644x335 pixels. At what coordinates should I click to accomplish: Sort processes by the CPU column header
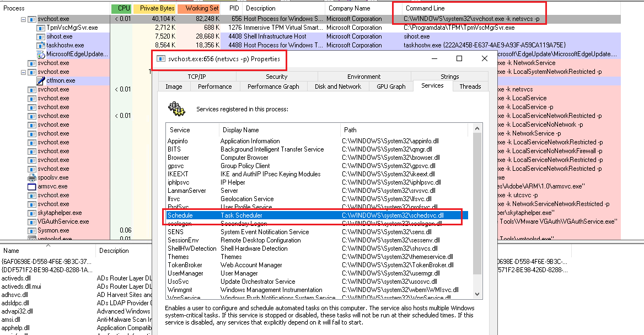coord(121,8)
